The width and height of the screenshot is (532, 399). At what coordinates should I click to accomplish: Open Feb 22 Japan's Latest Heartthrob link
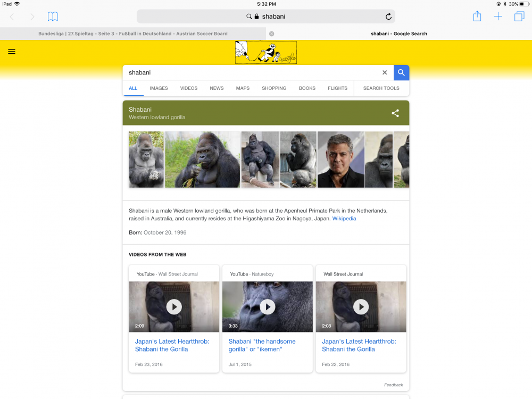[x=359, y=345]
